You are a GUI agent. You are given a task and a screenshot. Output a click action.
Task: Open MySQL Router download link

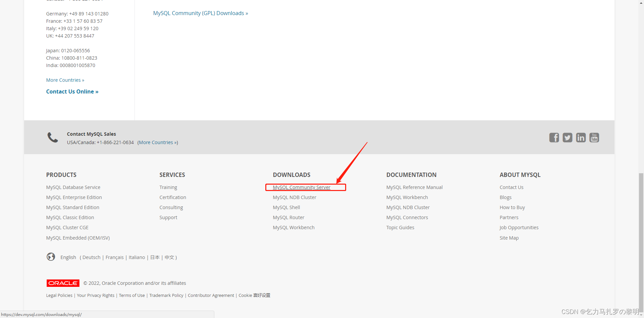[x=288, y=217]
